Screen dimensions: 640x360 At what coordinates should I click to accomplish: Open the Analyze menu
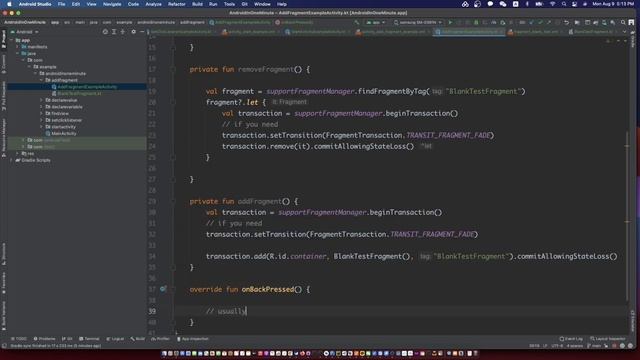tap(153, 4)
